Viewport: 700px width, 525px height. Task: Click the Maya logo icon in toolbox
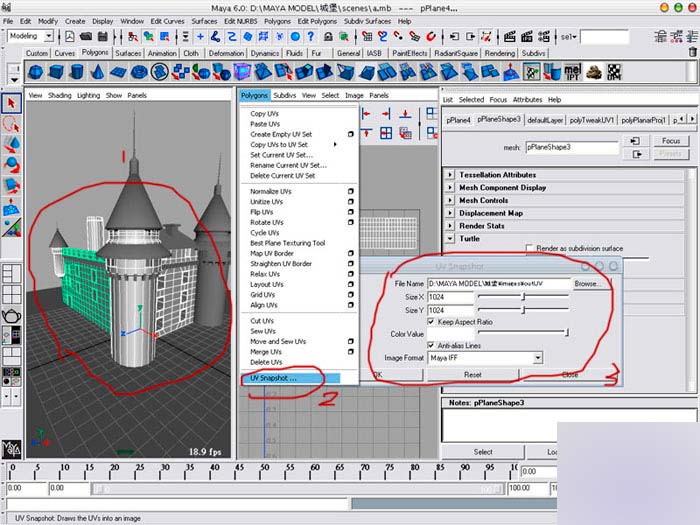[x=11, y=450]
